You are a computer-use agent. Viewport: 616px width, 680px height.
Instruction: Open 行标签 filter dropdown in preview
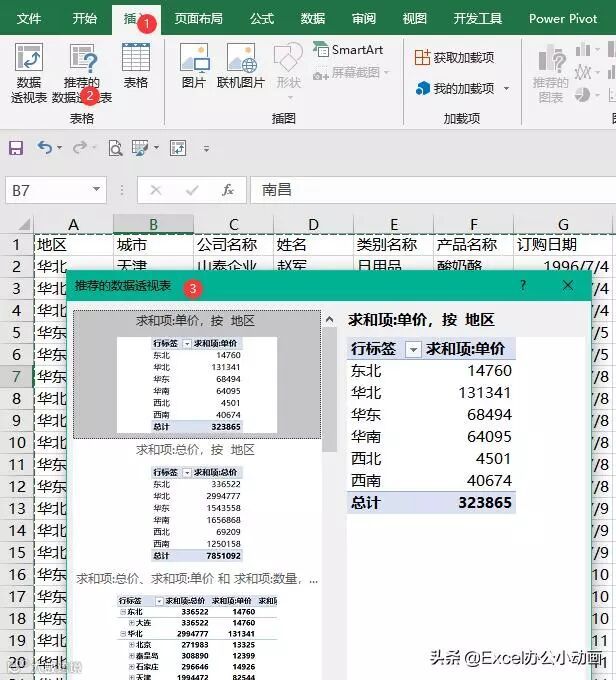[413, 349]
